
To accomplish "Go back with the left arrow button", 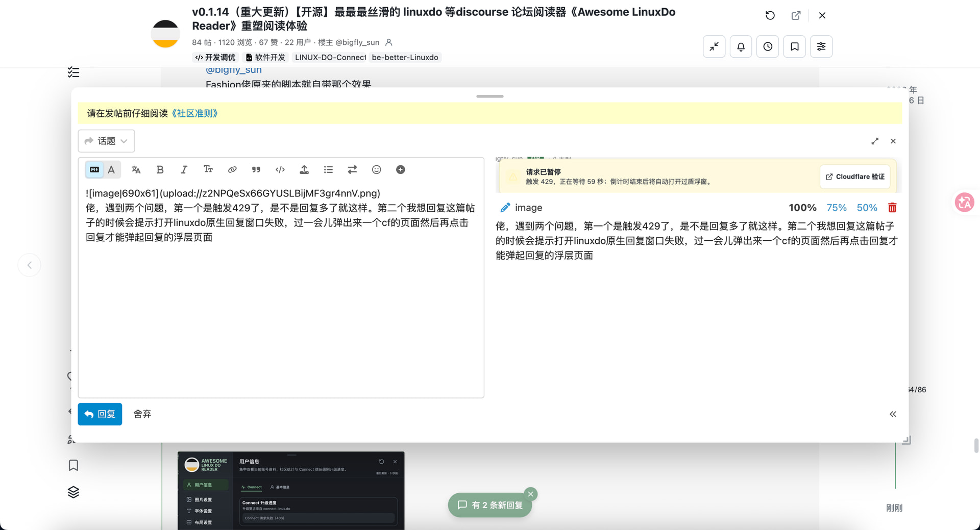I will [30, 265].
